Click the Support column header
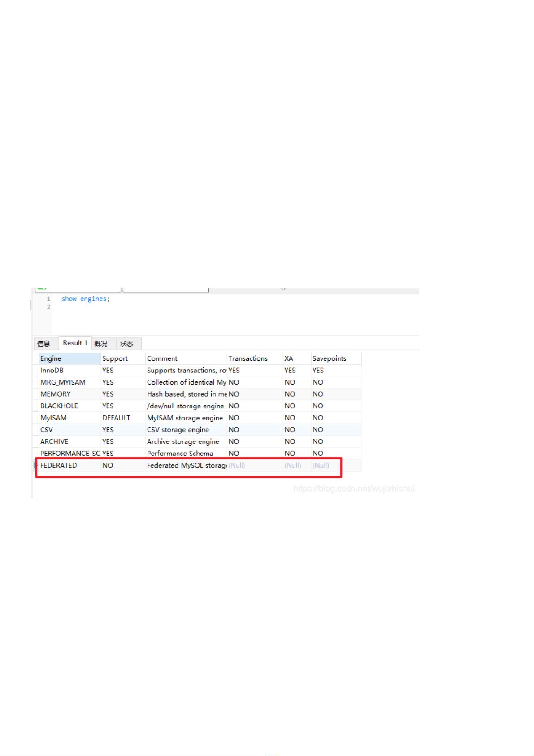Viewport: 534px width, 756px height. click(x=123, y=358)
